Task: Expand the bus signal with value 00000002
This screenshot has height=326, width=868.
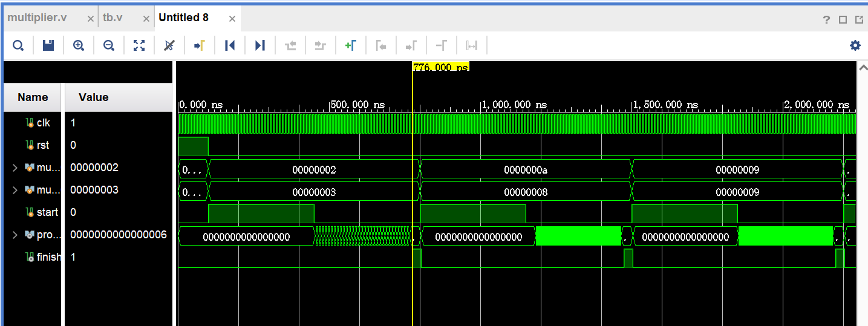Action: (15, 168)
